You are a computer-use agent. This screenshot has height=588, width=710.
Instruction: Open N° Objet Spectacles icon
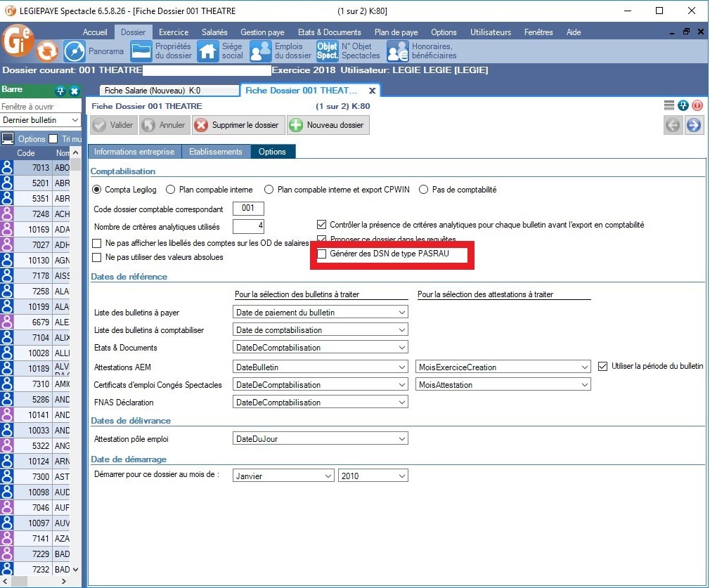coord(327,51)
